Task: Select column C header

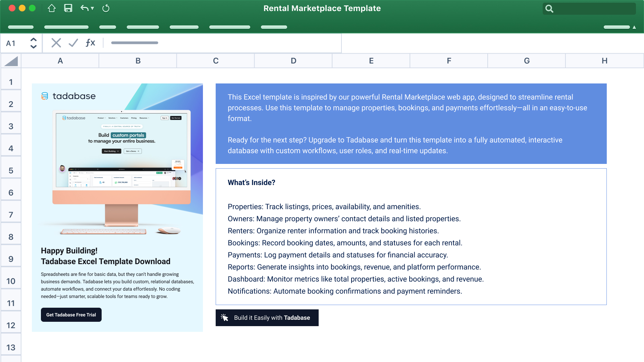Action: tap(216, 61)
